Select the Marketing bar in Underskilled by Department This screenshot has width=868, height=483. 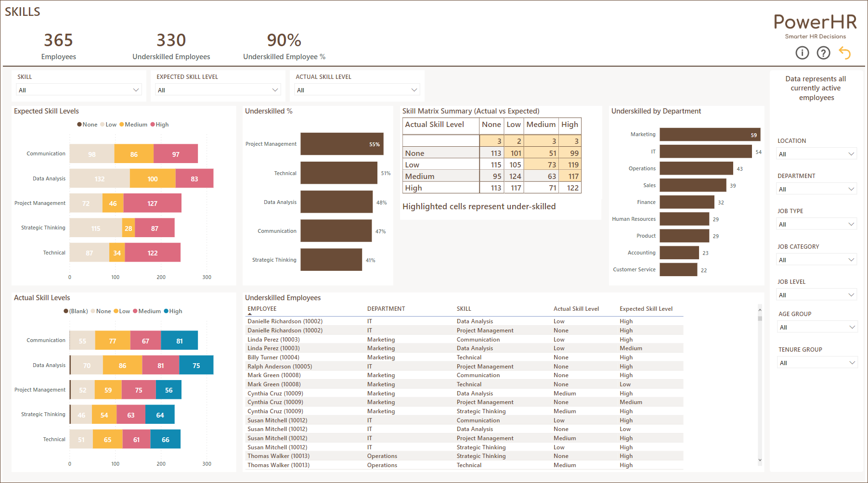pyautogui.click(x=709, y=134)
